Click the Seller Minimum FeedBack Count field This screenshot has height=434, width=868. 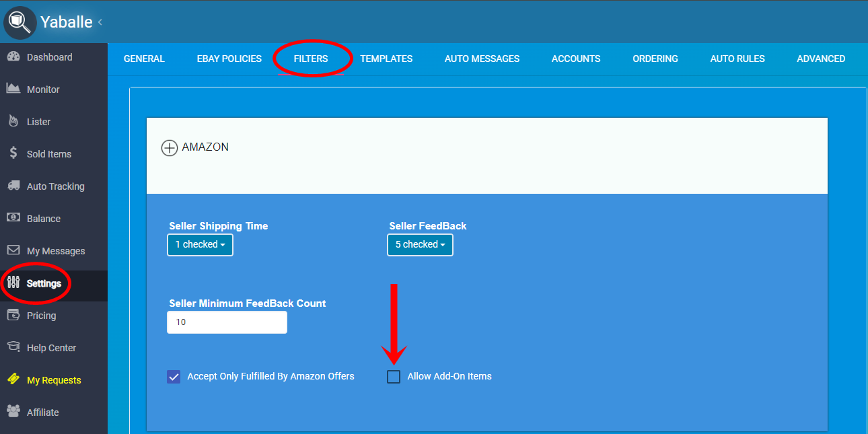[x=227, y=322]
